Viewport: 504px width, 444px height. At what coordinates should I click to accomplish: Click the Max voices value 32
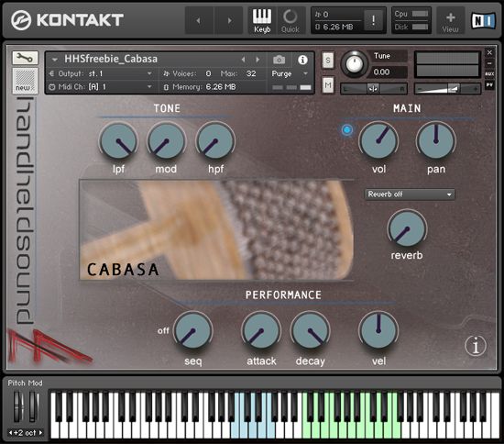pos(251,73)
